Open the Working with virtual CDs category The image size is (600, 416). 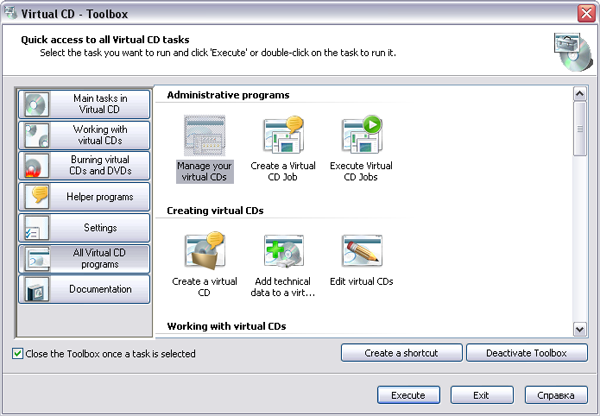tap(84, 135)
